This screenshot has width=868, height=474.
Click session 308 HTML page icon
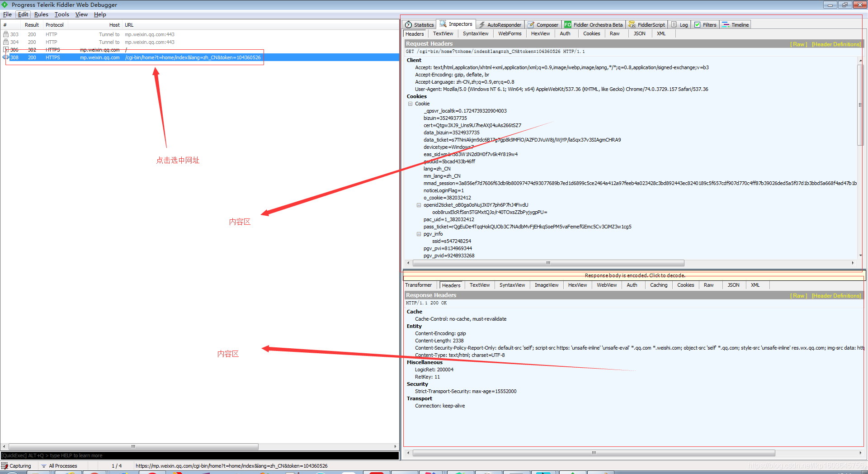[x=6, y=57]
